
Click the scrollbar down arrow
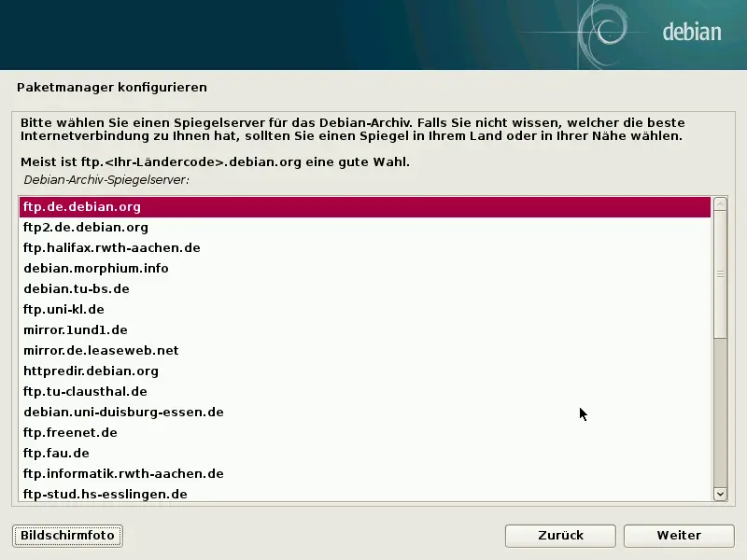pyautogui.click(x=719, y=495)
